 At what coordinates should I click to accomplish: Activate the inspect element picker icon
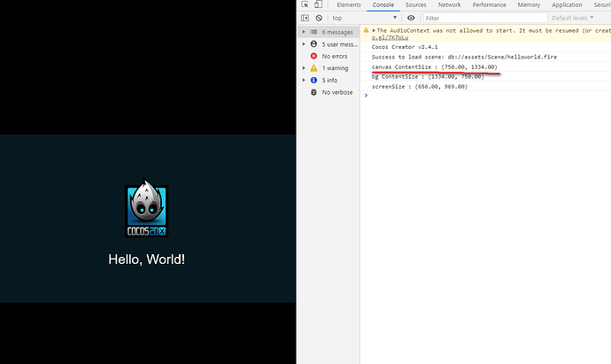pos(305,4)
